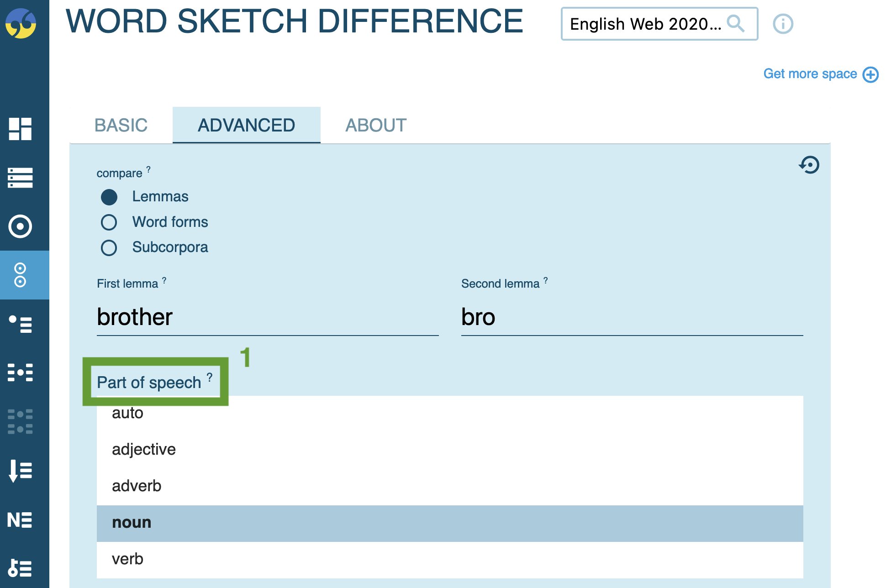Select the Lemmas radio button
The image size is (886, 588).
tap(109, 197)
